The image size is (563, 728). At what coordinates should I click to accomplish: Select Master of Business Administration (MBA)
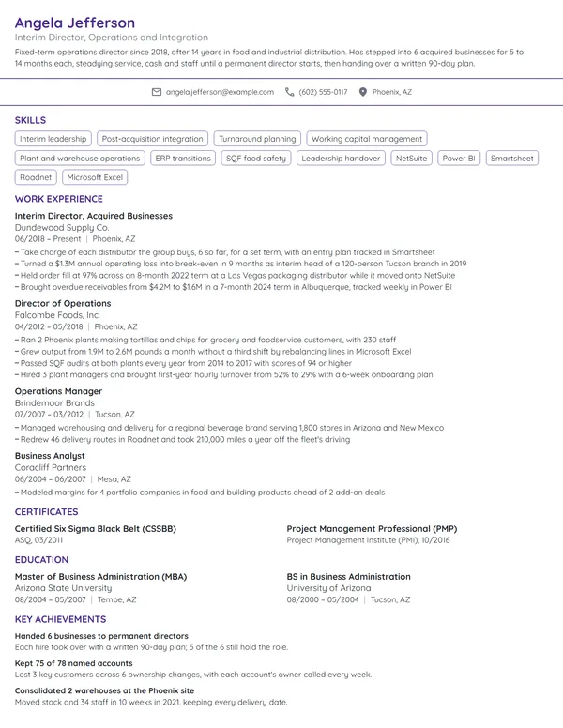[100, 577]
